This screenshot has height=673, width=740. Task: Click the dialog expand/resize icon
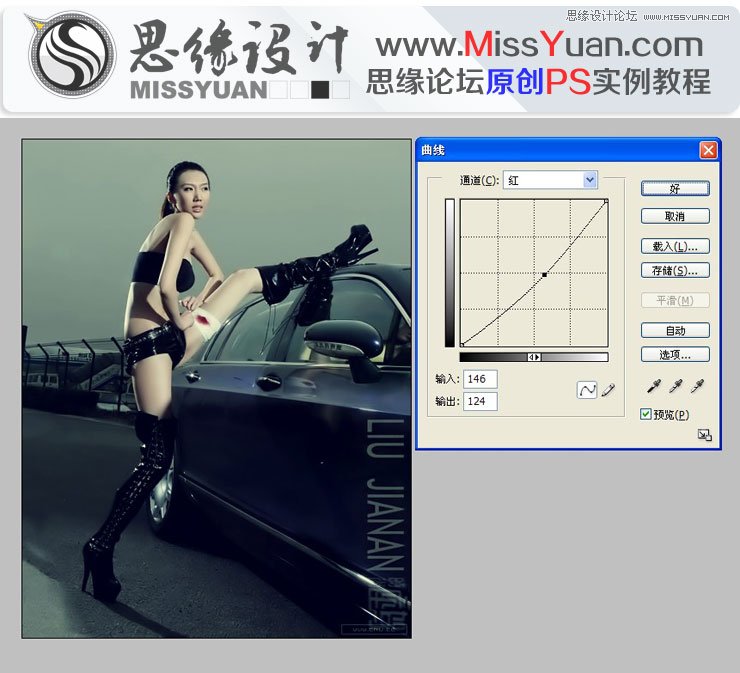pyautogui.click(x=705, y=435)
